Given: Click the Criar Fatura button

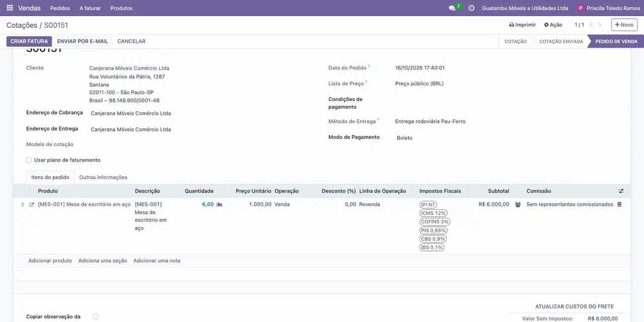Looking at the screenshot, I should coord(29,41).
